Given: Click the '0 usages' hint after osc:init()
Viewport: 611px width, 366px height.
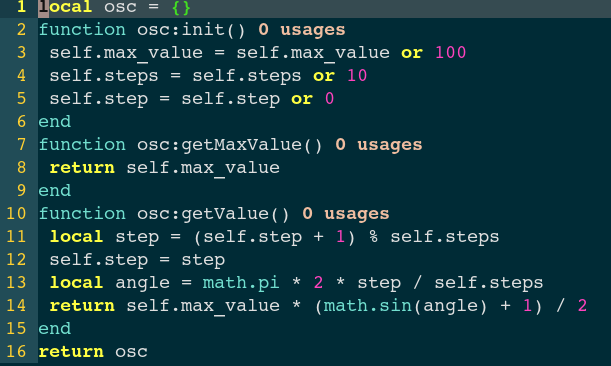Looking at the screenshot, I should (x=302, y=30).
